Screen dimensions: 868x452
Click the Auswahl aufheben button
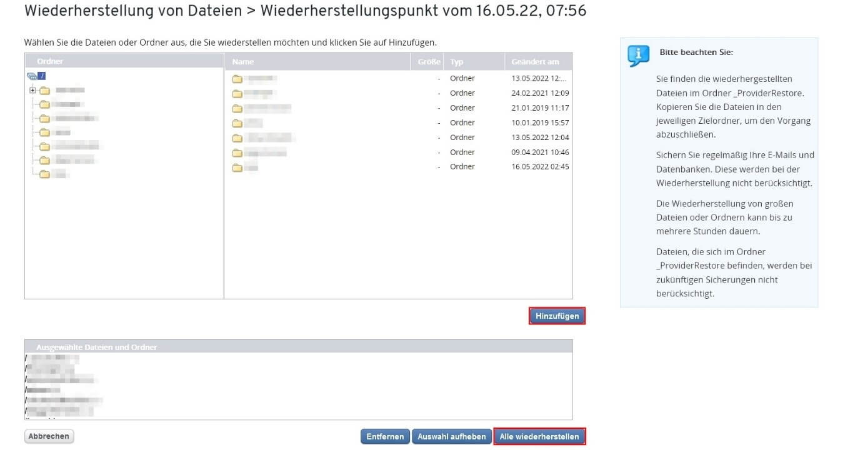pos(452,436)
